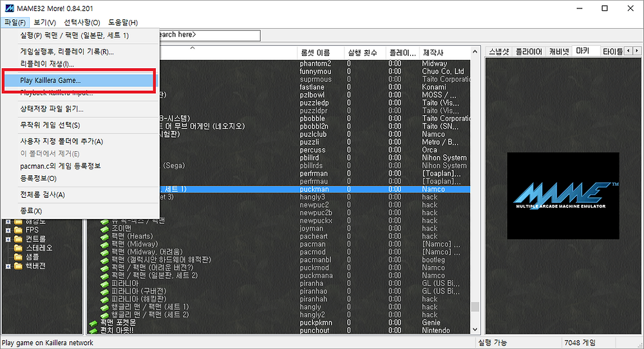Click the game icon beside 펀치 아웃!!

click(93, 330)
